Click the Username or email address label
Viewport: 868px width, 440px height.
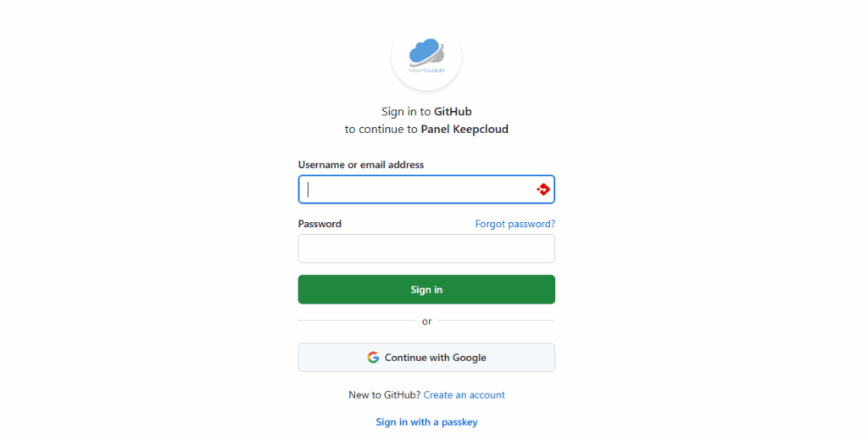click(361, 164)
